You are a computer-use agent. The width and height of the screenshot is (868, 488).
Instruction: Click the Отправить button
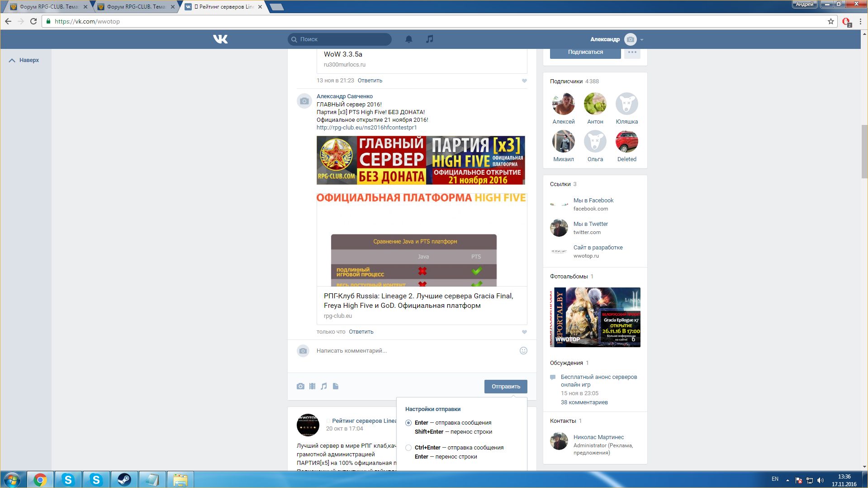click(506, 387)
